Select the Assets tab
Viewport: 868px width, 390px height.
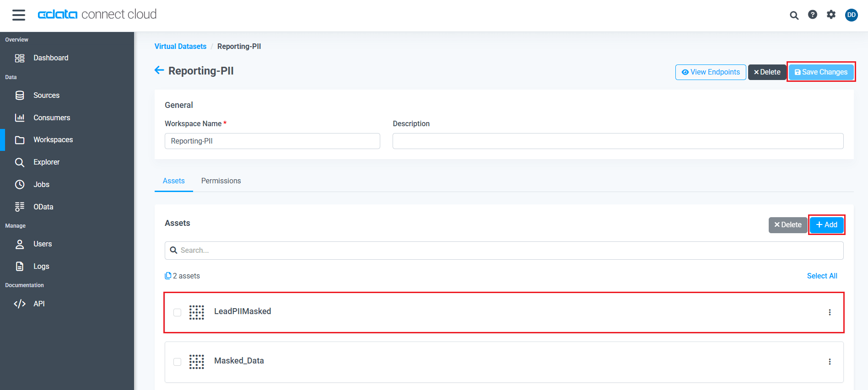pos(173,181)
